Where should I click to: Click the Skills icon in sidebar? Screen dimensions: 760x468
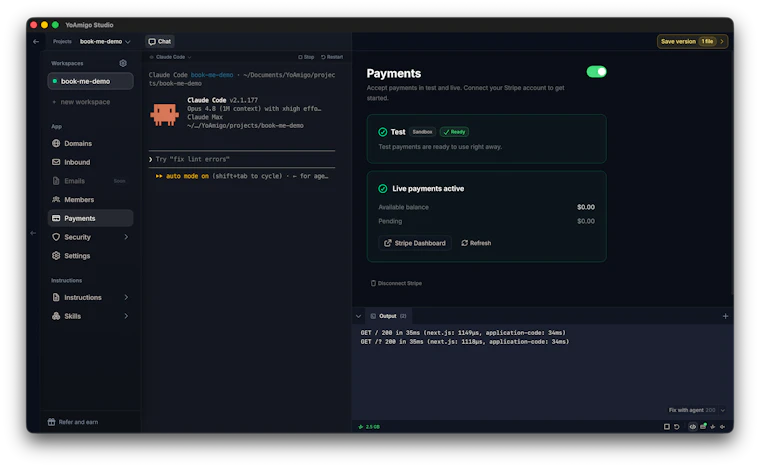coord(56,316)
